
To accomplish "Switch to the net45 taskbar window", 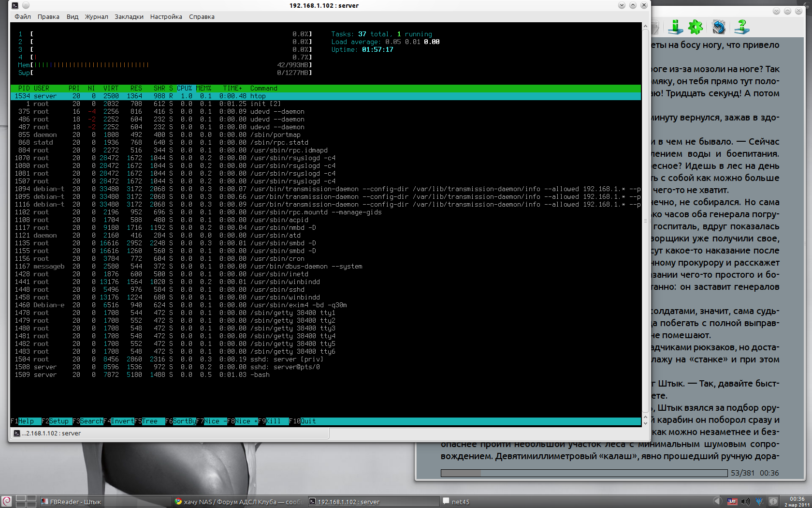I will [456, 502].
